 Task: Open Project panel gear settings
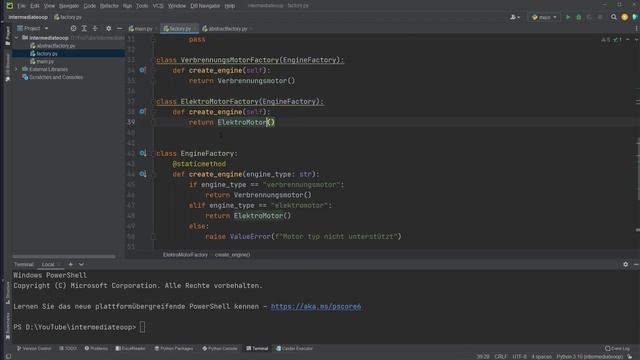[x=109, y=28]
